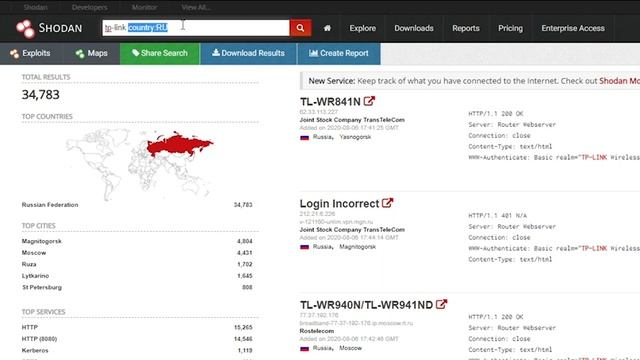Screen dimensions: 640x360
Task: Go to the home icon
Action: click(327, 28)
